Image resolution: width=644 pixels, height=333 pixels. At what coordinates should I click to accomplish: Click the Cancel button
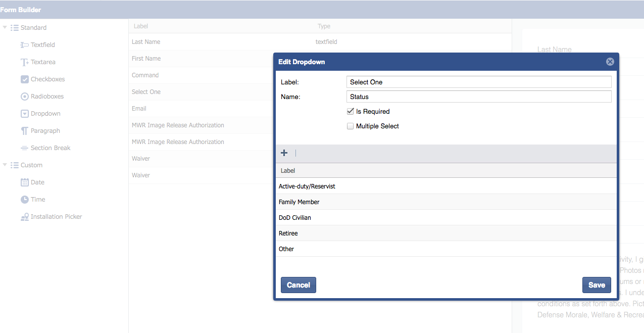(x=298, y=285)
